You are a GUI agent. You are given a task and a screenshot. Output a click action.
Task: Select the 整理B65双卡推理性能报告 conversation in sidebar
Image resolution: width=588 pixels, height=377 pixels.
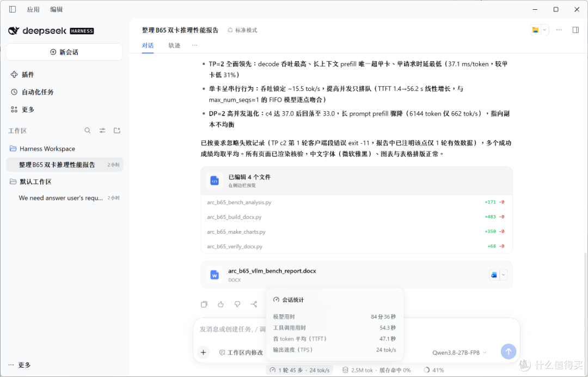pyautogui.click(x=64, y=165)
